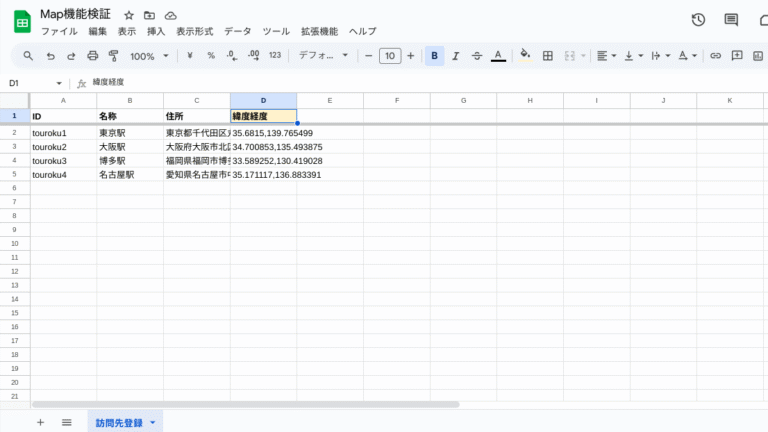768x432 pixels.
Task: Click the print icon in toolbar
Action: [x=92, y=56]
